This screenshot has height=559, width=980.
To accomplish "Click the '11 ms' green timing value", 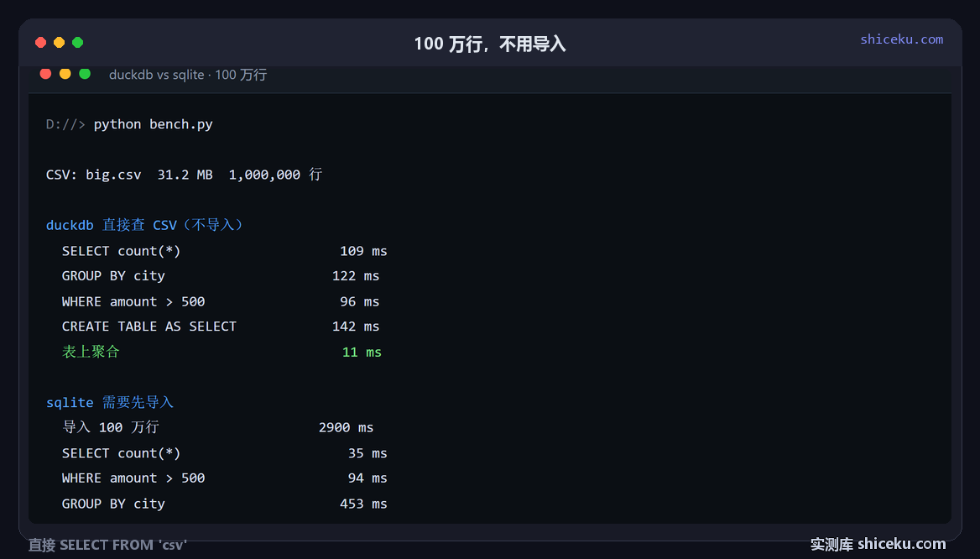I will coord(362,352).
